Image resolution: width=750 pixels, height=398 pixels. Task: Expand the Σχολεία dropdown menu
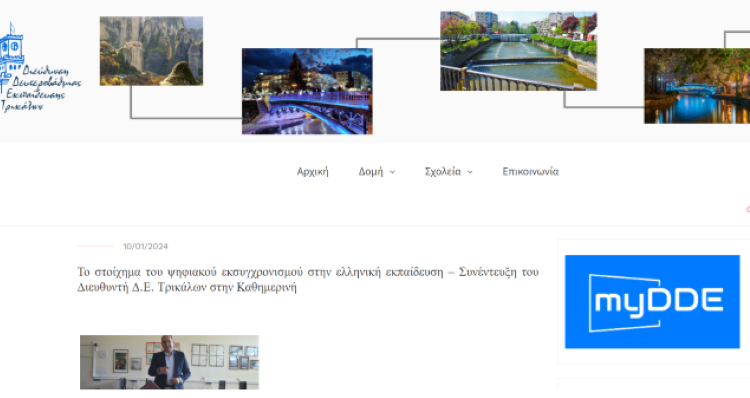(x=448, y=172)
